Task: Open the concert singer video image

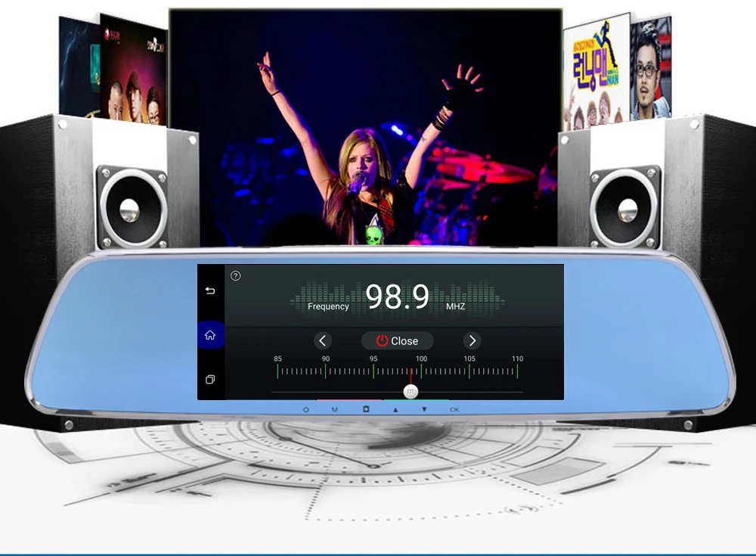Action: tap(365, 127)
